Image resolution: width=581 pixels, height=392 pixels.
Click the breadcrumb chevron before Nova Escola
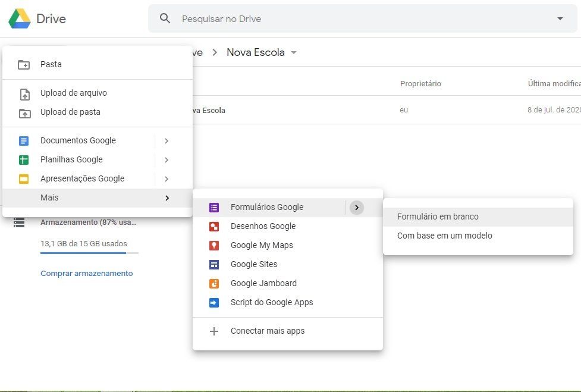[215, 52]
